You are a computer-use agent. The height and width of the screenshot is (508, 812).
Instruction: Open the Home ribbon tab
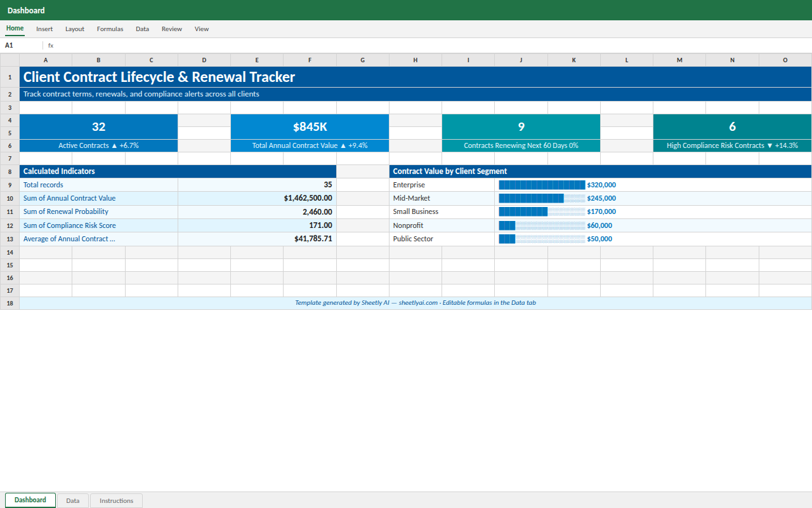(x=15, y=29)
